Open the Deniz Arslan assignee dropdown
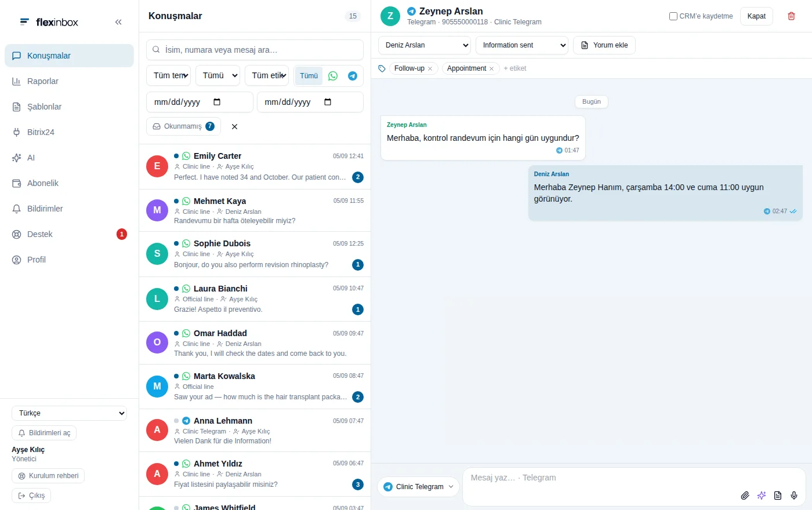The height and width of the screenshot is (510, 812). click(x=424, y=45)
